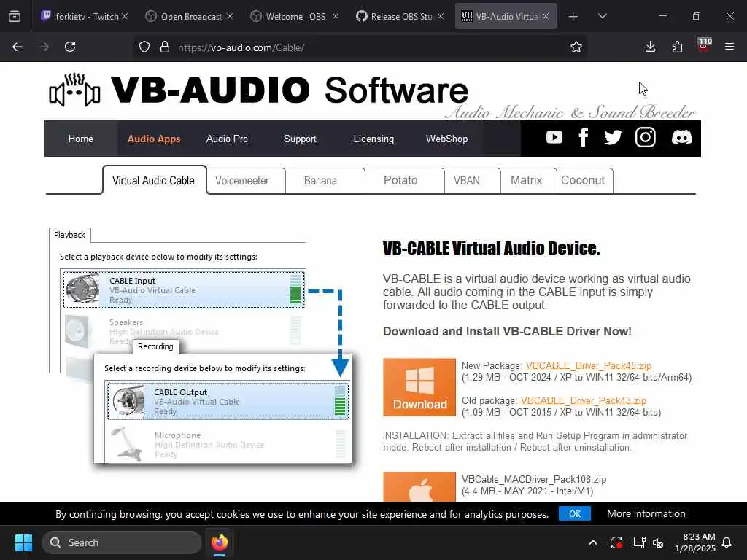This screenshot has height=560, width=747.
Task: Open the Audio Pro menu item
Action: click(x=228, y=139)
